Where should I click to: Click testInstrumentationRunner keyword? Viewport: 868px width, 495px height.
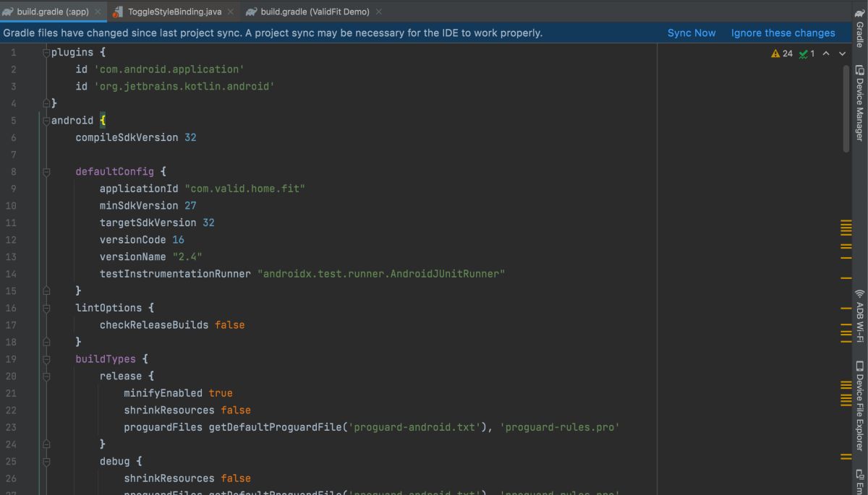176,274
